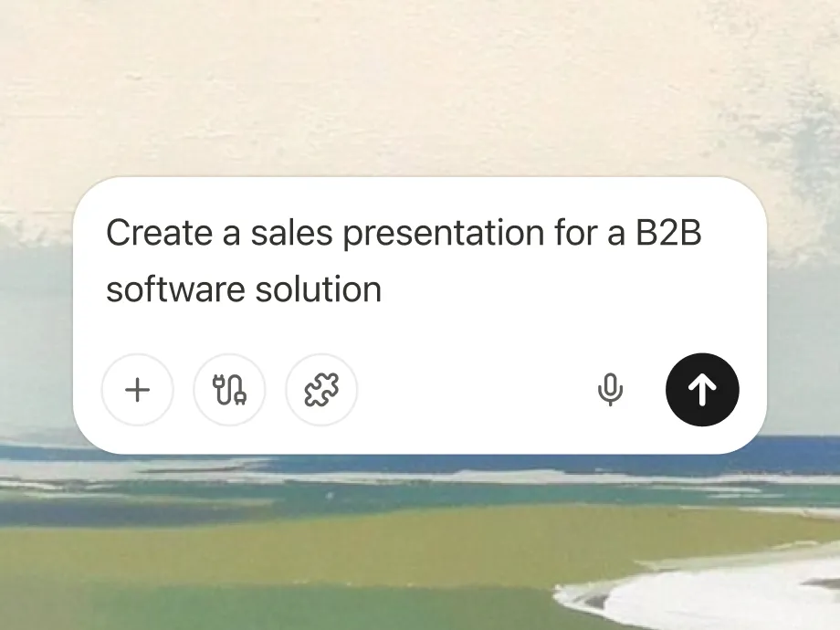Send the prompt with the up-arrow button
The height and width of the screenshot is (630, 840).
[x=702, y=390]
